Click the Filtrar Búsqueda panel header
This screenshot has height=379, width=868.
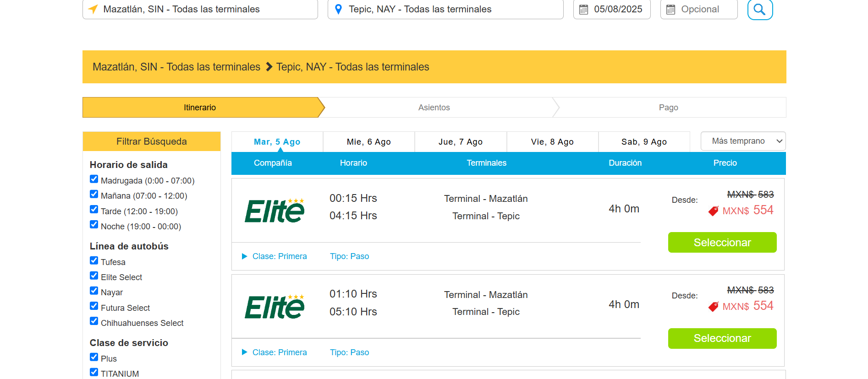click(x=152, y=141)
